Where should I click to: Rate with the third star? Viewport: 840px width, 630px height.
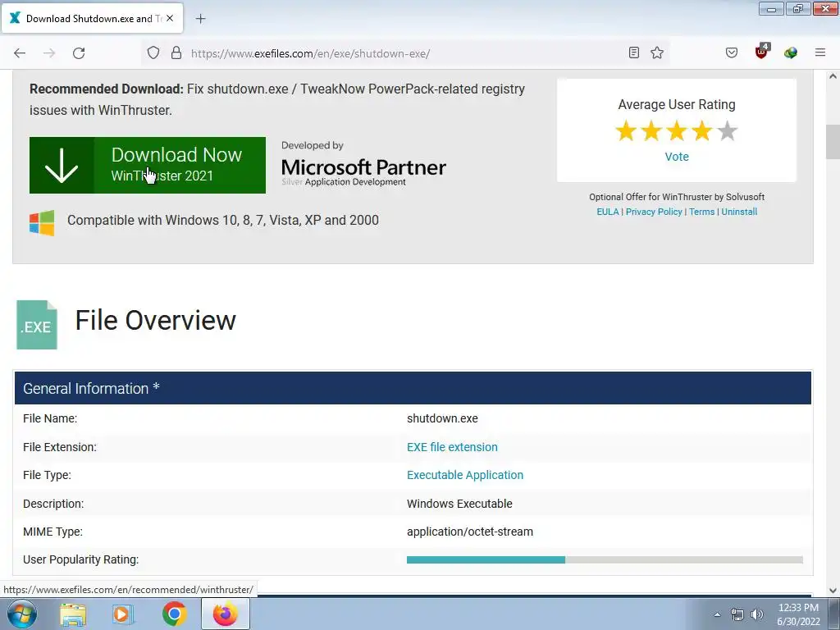point(677,130)
